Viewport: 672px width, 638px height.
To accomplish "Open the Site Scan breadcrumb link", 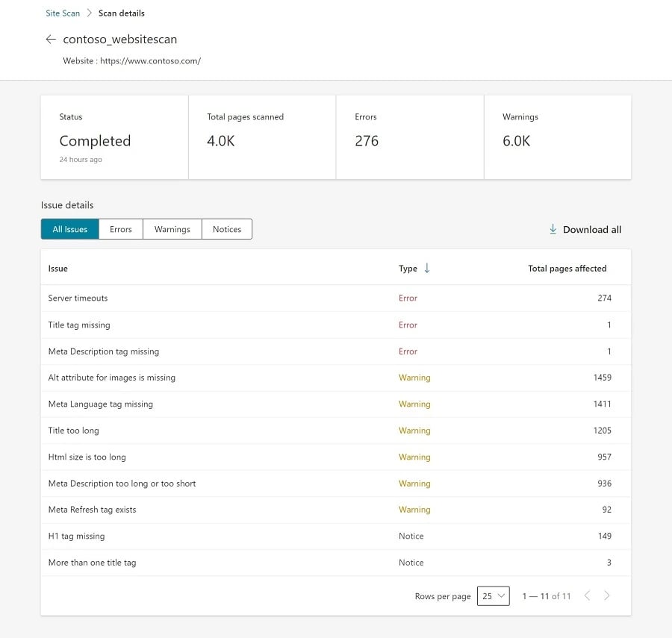I will (x=63, y=13).
